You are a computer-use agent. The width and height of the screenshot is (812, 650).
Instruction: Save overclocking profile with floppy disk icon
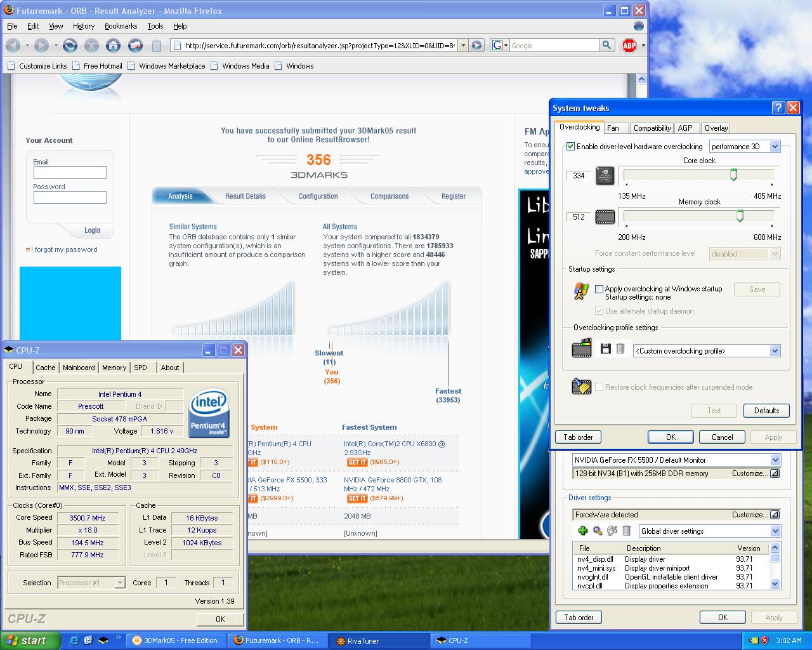[x=605, y=348]
